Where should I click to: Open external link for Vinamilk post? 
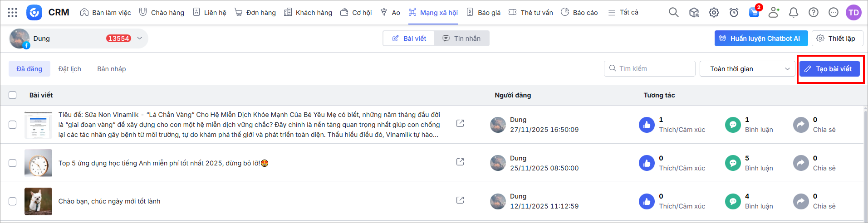pos(460,123)
